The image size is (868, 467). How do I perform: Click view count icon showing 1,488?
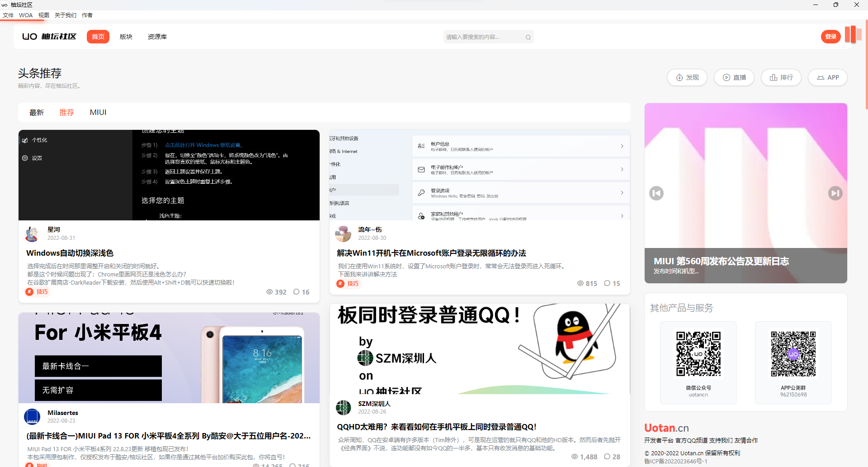pyautogui.click(x=575, y=457)
